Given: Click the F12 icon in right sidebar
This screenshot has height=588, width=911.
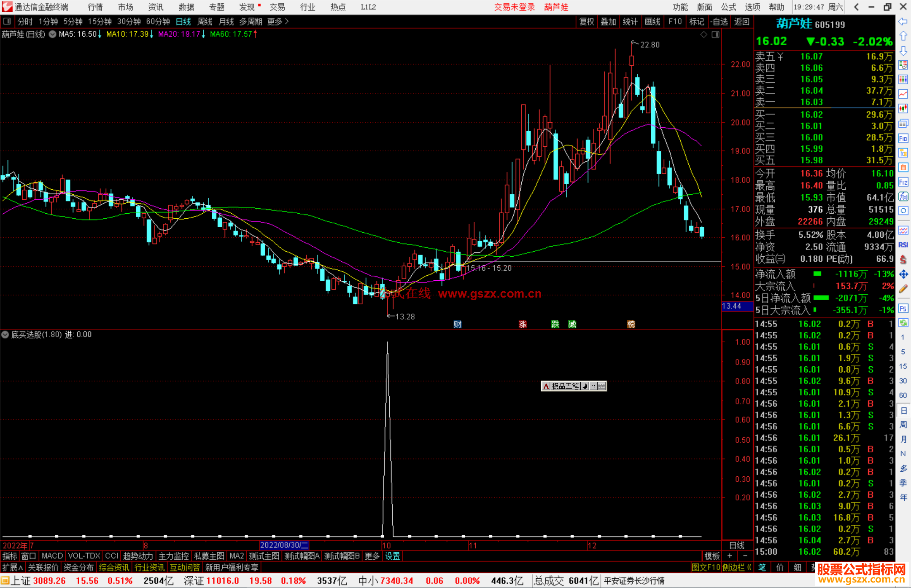Looking at the screenshot, I should pyautogui.click(x=903, y=182).
